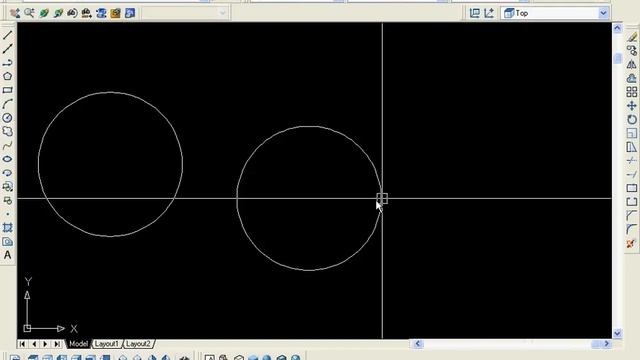
Task: Select the Rectangle tool
Action: (x=7, y=90)
